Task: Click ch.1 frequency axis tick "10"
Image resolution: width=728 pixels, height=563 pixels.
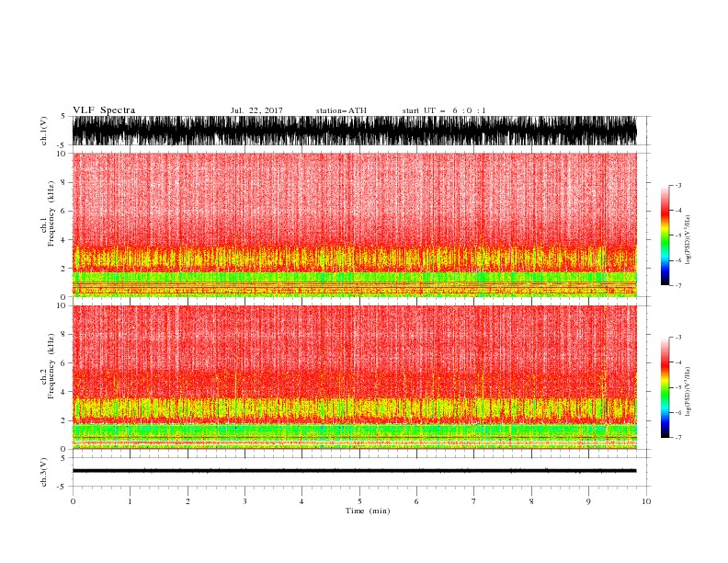Action: click(x=62, y=154)
